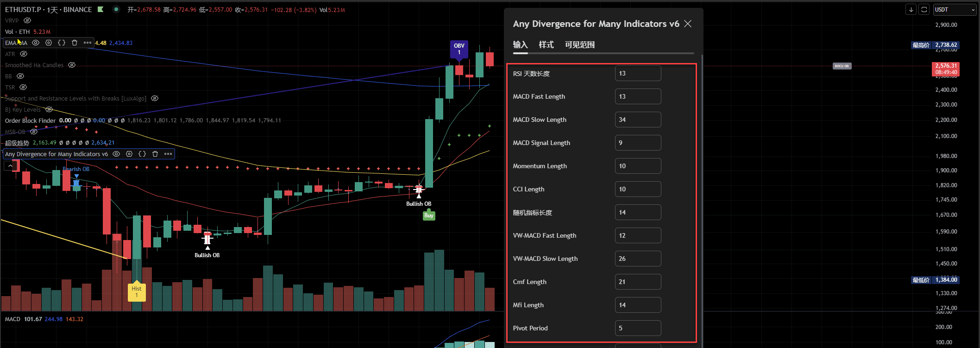Edit the 随机指标长度 value
The image size is (980, 348).
[x=638, y=212]
